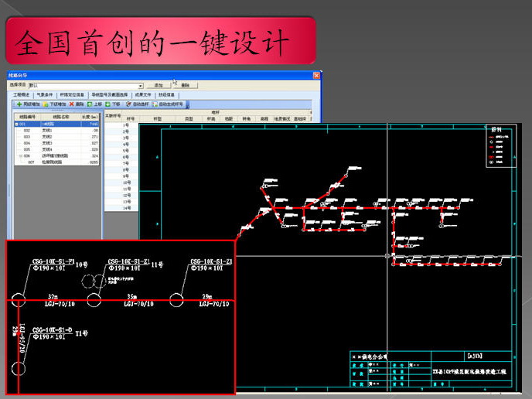Image resolution: width=532 pixels, height=399 pixels.
Task: Select line row 007 in the tree
Action: 57,162
